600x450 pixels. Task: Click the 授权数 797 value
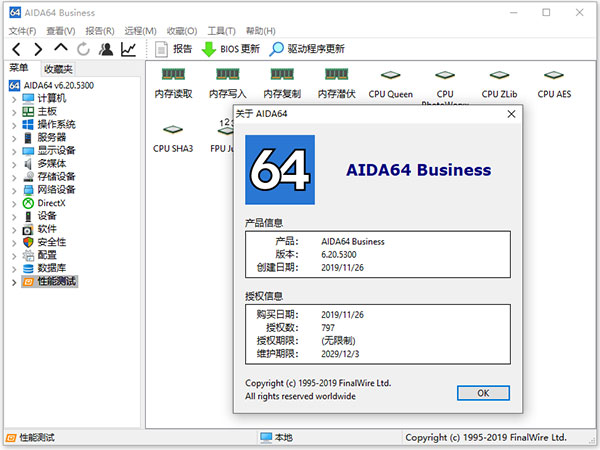(x=328, y=328)
